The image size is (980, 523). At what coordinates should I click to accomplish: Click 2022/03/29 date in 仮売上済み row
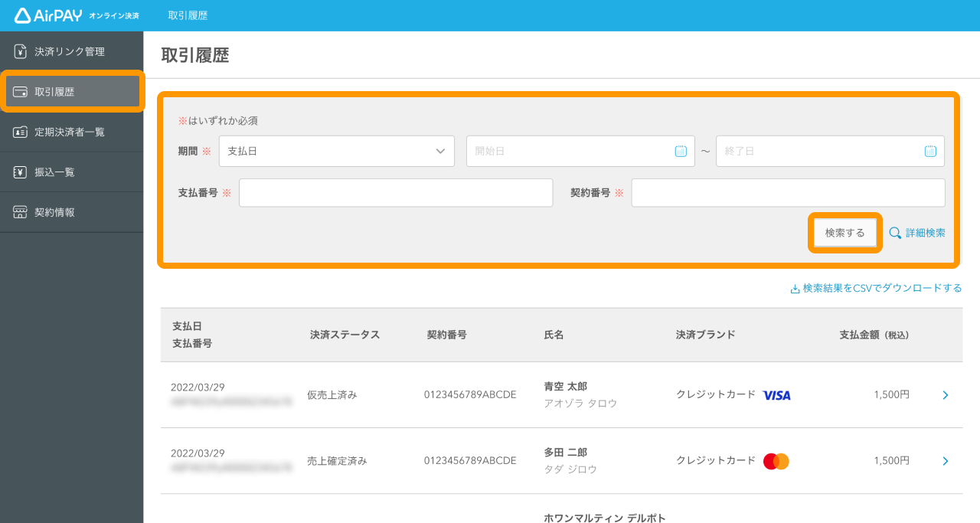(198, 387)
